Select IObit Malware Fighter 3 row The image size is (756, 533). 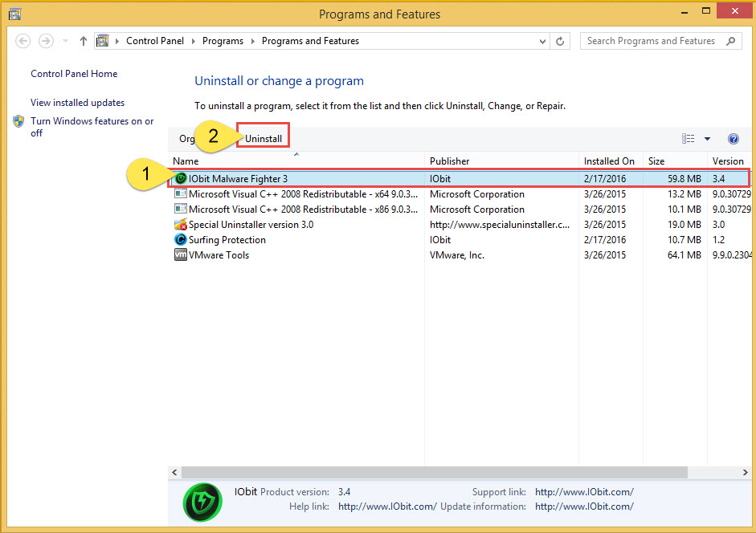click(460, 179)
